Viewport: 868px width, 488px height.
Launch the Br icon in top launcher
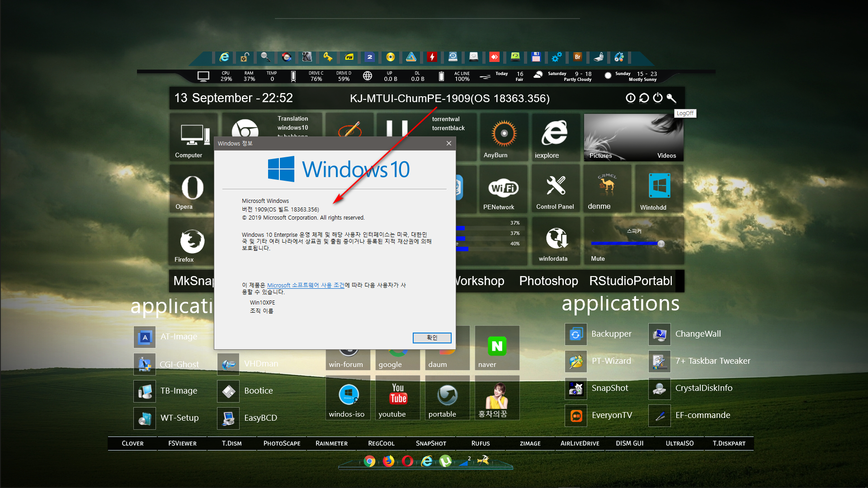(x=577, y=57)
